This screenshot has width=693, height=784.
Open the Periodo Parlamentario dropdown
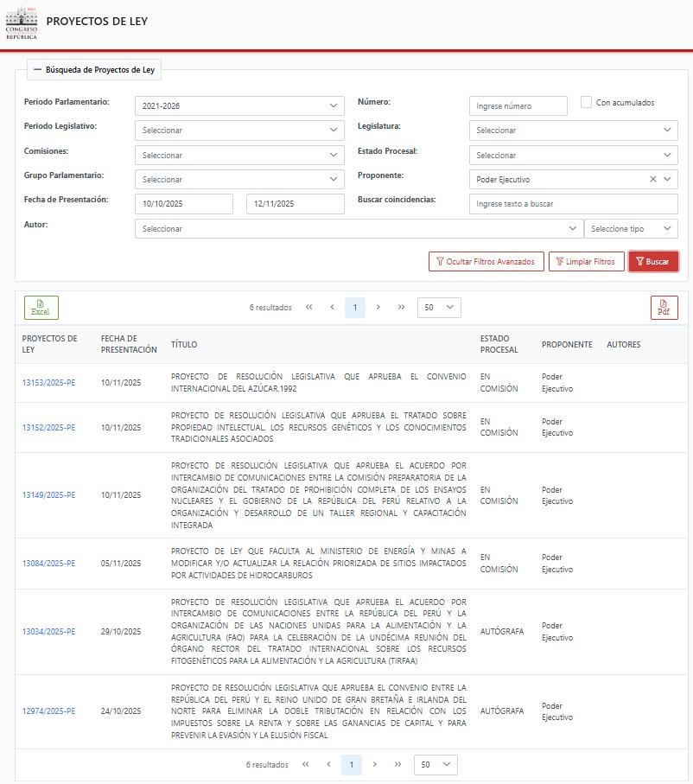pos(239,106)
